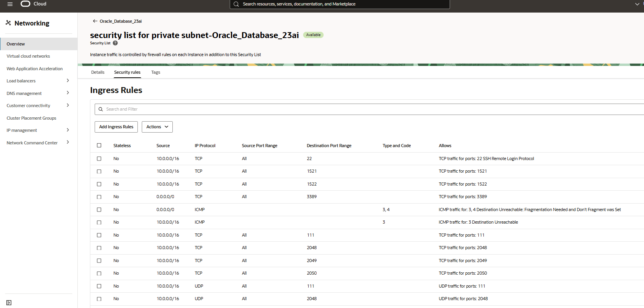Check the ICMP 3, 4 rule checkbox

[x=99, y=210]
